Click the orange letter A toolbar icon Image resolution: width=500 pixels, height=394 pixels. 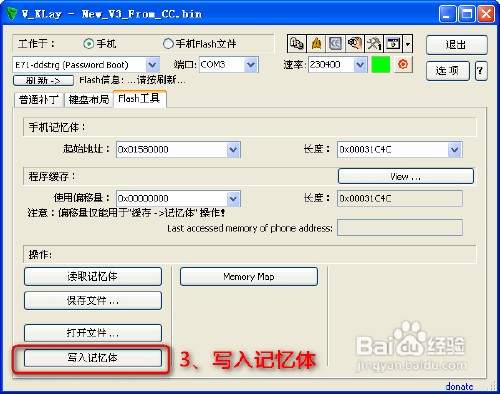point(316,44)
